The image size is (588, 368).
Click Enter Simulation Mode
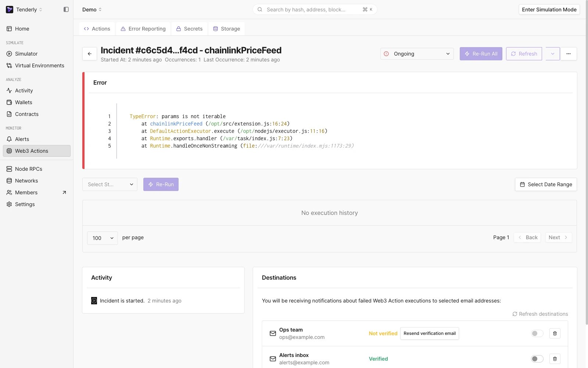[x=549, y=10]
